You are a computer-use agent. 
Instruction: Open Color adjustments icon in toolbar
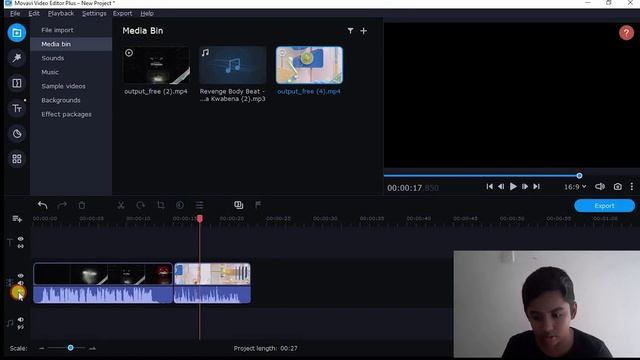(x=180, y=205)
